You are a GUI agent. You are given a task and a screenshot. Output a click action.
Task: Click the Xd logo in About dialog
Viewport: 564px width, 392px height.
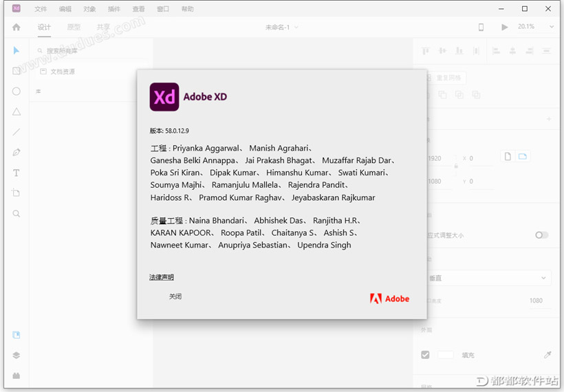coord(164,97)
